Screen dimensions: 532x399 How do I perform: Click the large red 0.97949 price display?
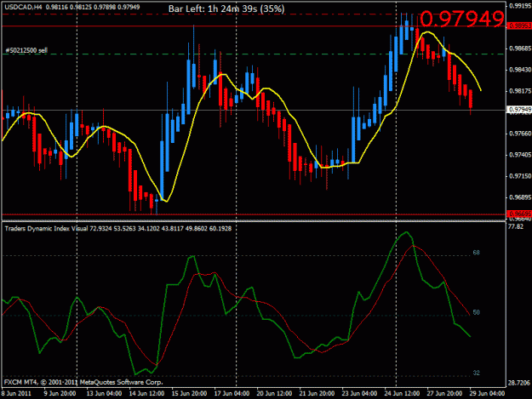tap(461, 19)
